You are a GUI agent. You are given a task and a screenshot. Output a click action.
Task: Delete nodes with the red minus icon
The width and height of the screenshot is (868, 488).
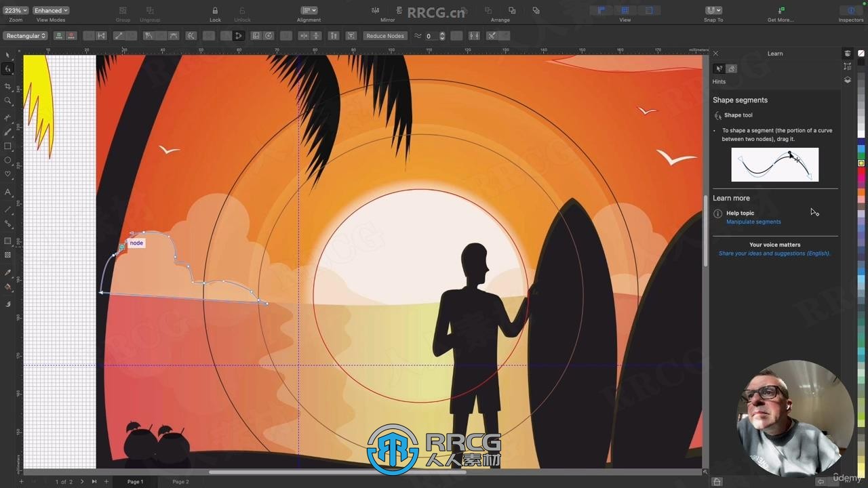70,36
